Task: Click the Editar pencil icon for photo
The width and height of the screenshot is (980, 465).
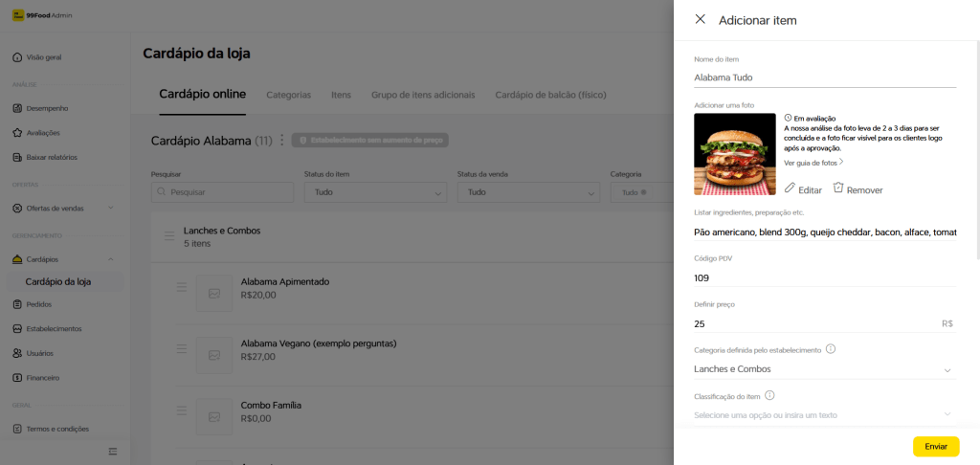Action: coord(791,188)
